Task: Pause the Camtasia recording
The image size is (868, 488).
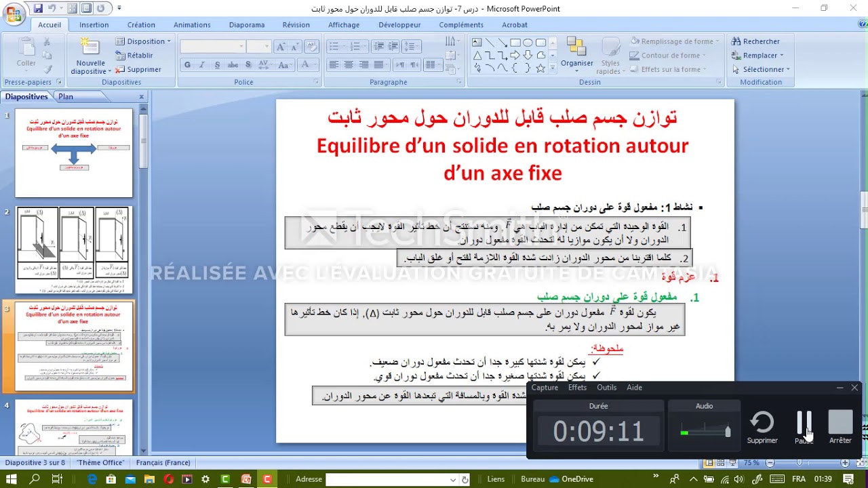Action: tap(804, 428)
